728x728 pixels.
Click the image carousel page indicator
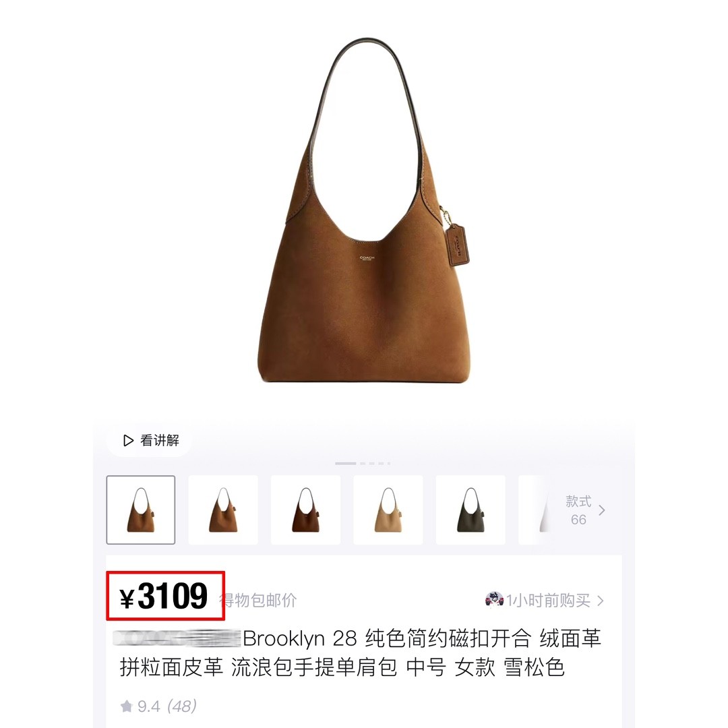[363, 463]
